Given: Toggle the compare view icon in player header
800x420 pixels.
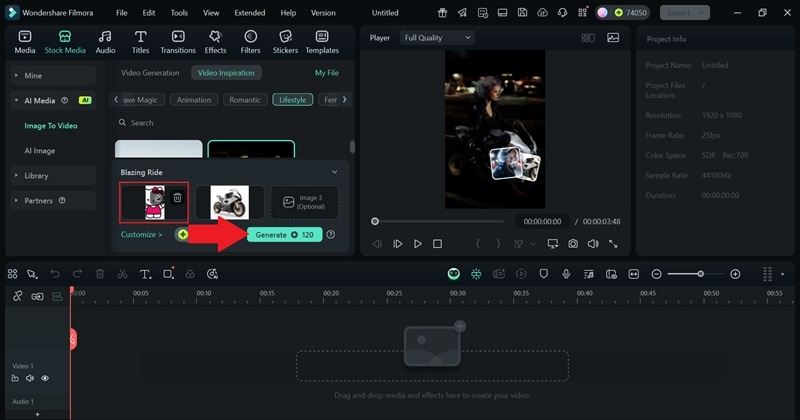Looking at the screenshot, I should click(588, 38).
